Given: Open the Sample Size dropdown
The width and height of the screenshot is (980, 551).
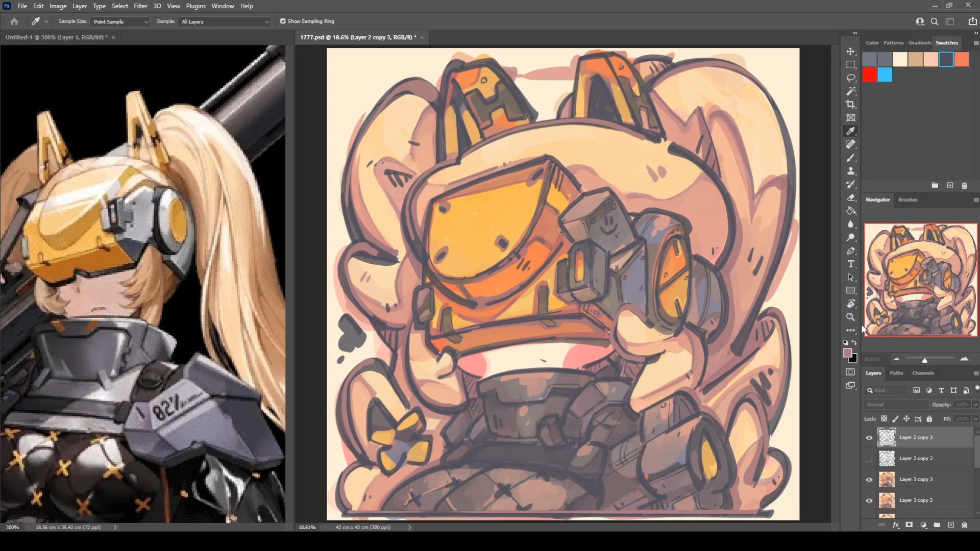Looking at the screenshot, I should pos(120,21).
